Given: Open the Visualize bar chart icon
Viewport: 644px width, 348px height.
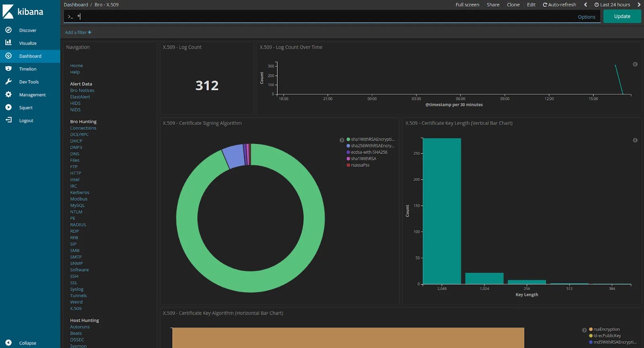Looking at the screenshot, I should pos(8,42).
